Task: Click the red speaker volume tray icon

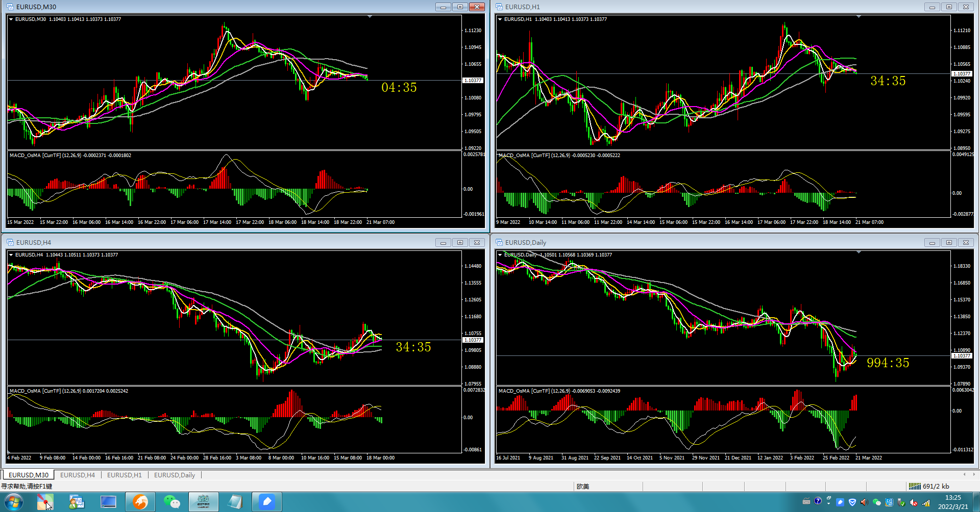Action: pyautogui.click(x=864, y=502)
